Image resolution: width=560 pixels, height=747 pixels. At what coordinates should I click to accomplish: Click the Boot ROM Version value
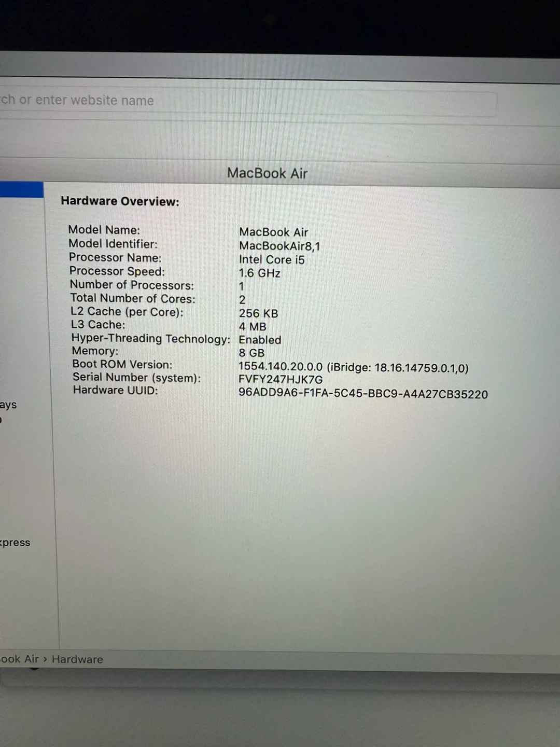click(x=353, y=368)
